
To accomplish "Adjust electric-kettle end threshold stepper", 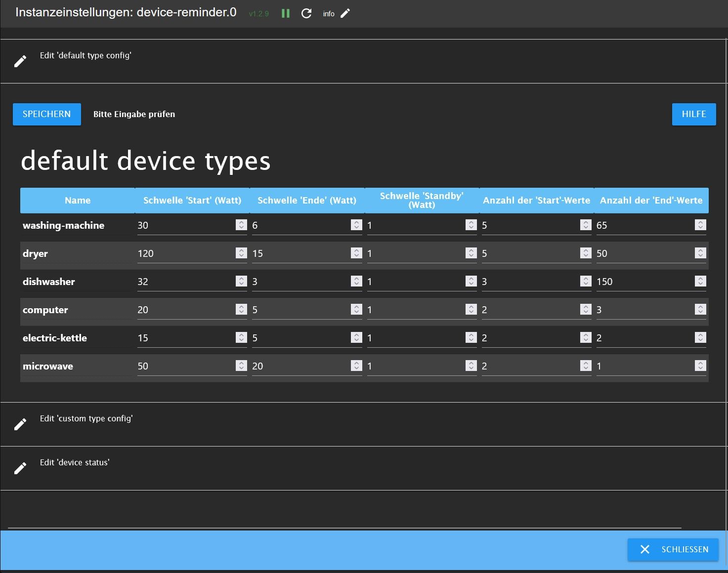I will pyautogui.click(x=356, y=337).
